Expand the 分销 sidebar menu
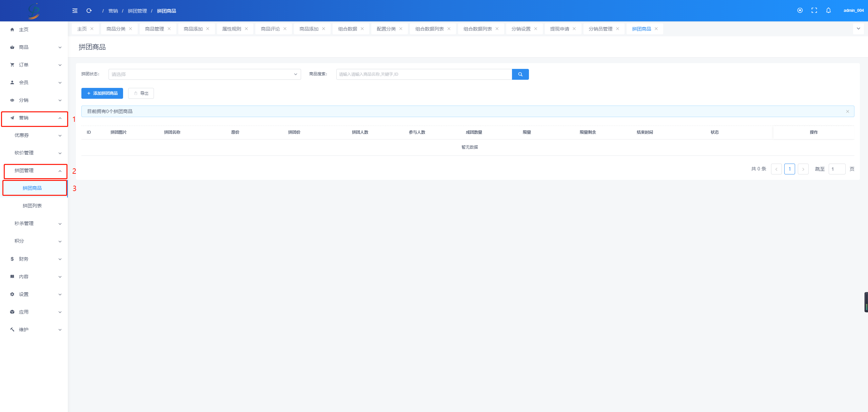This screenshot has width=868, height=412. click(34, 100)
